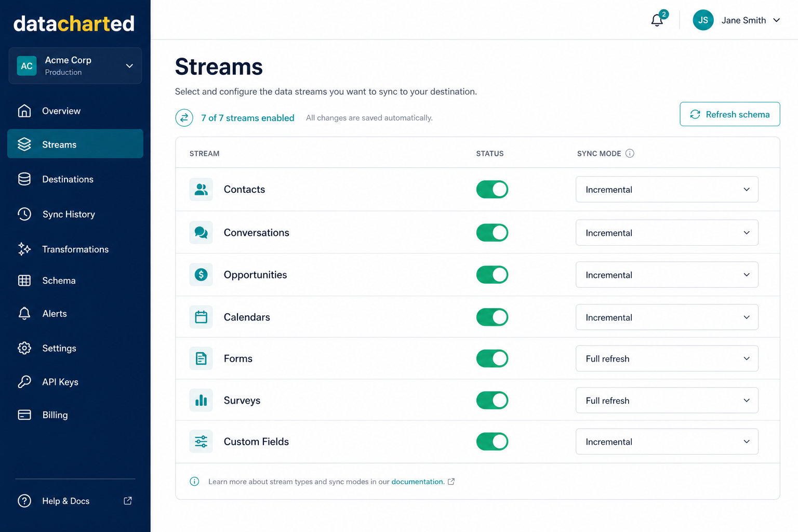Click the Custom Fields sliders icon
The image size is (798, 532).
point(201,442)
